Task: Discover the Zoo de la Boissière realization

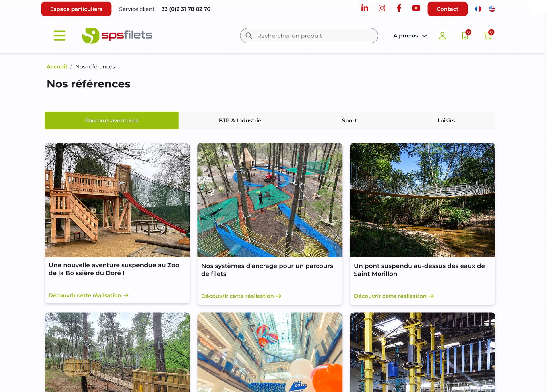Action: [88, 295]
